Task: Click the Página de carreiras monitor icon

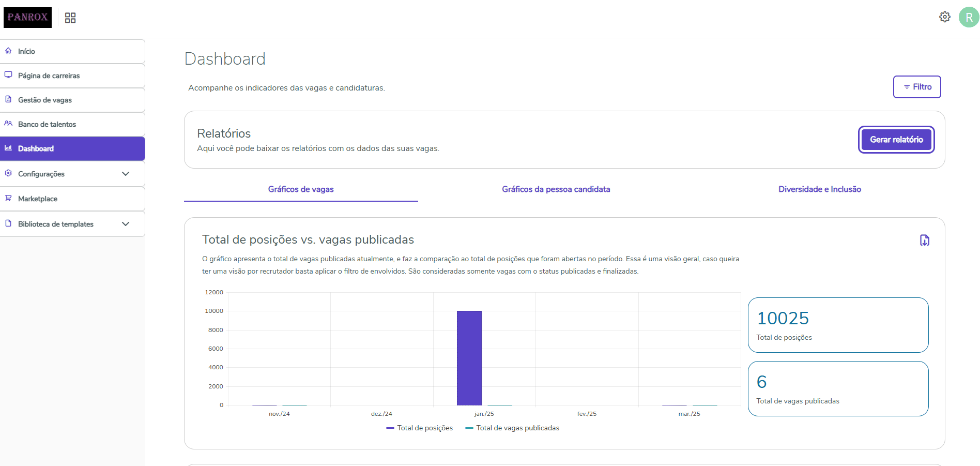Action: tap(8, 75)
